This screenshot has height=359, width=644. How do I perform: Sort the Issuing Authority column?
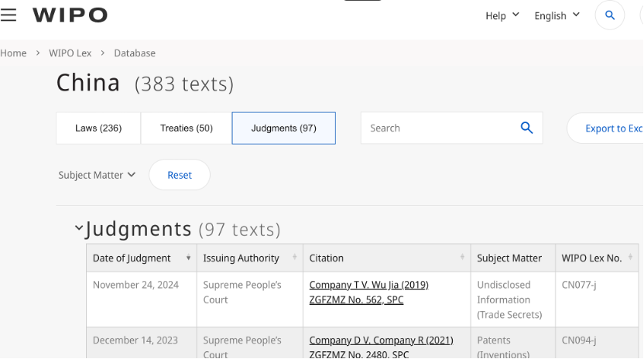tap(295, 258)
